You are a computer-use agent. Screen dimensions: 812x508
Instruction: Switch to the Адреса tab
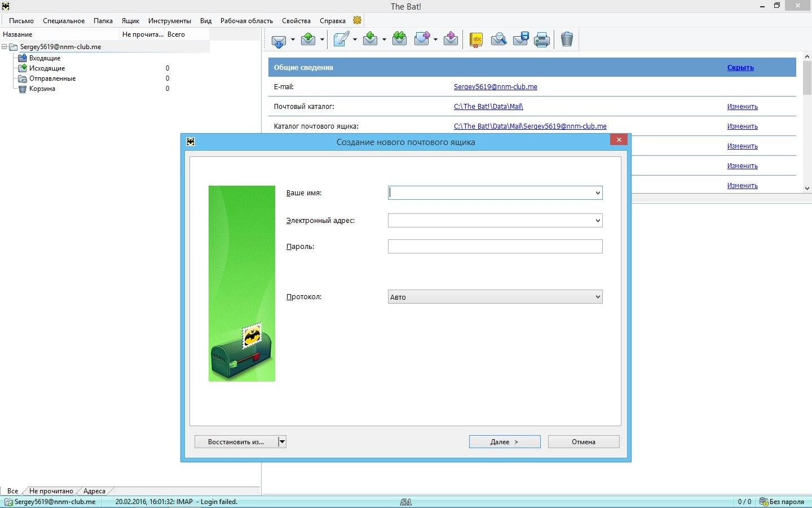tap(94, 491)
